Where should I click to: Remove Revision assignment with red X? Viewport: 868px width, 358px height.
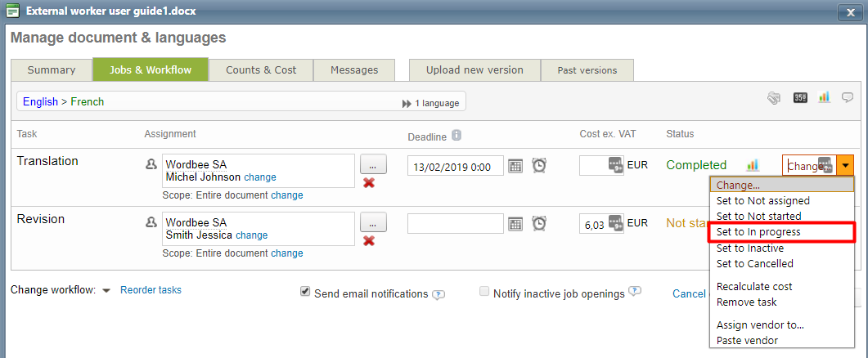click(x=369, y=240)
